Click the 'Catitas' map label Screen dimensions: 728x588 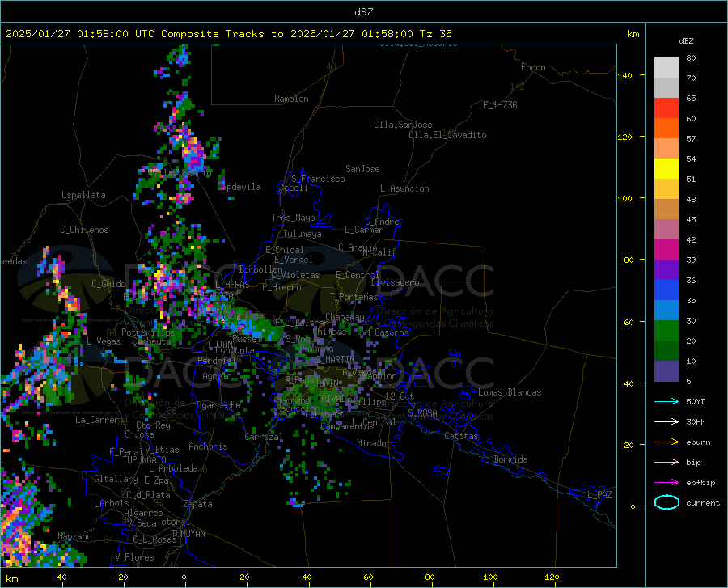[462, 436]
